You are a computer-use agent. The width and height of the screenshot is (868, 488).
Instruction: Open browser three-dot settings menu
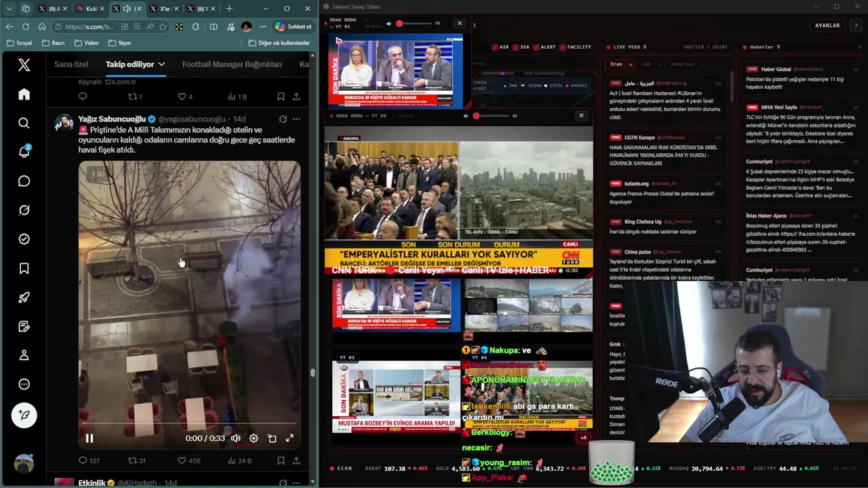pyautogui.click(x=262, y=26)
